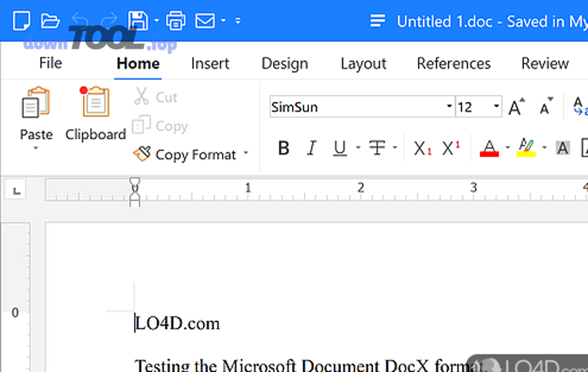This screenshot has height=372, width=588.
Task: Toggle superscript formatting
Action: click(451, 148)
